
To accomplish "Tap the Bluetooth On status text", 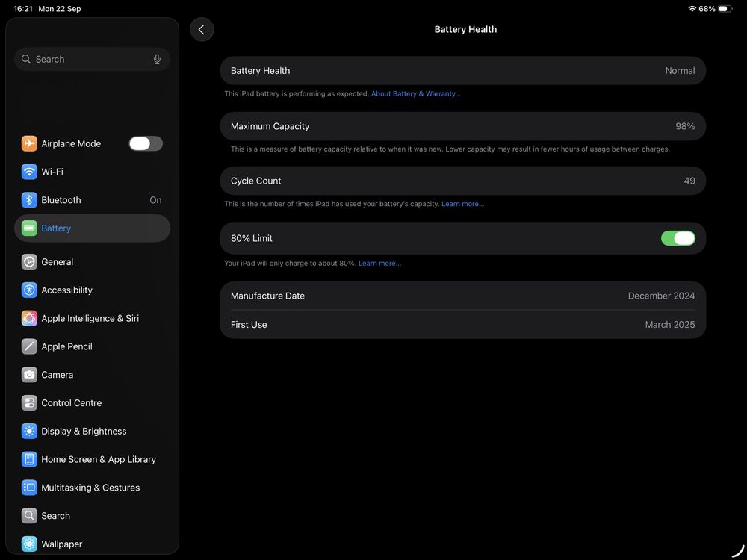I will point(155,200).
